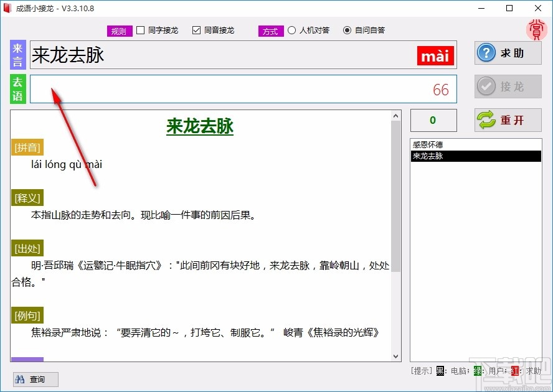The image size is (553, 392).
Task: Click the question mark icon on 求助 button
Action: coord(486,53)
